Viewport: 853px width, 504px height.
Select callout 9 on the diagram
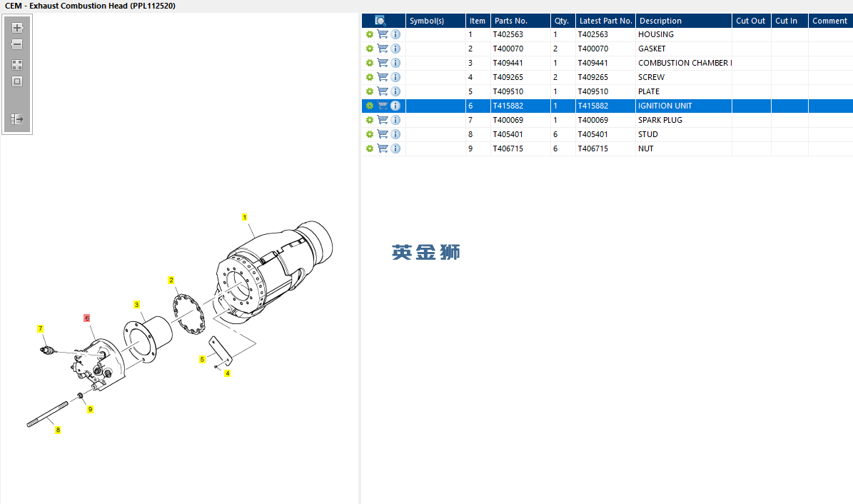tap(91, 409)
